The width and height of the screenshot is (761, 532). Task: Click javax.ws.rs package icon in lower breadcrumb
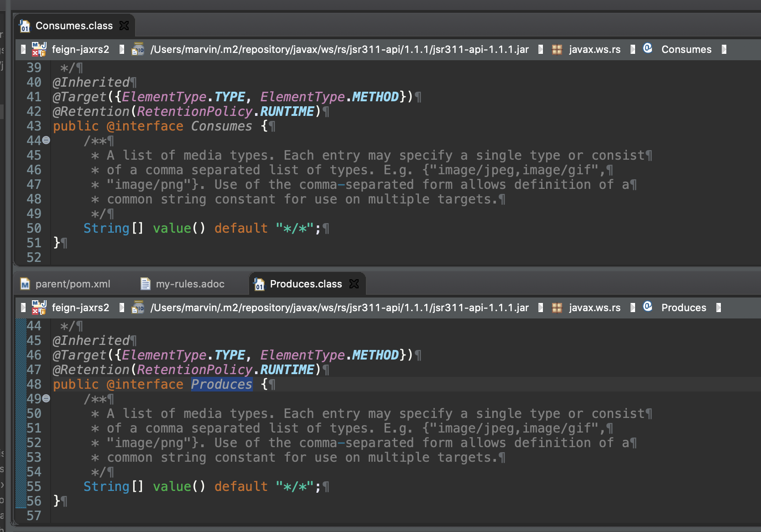(557, 308)
